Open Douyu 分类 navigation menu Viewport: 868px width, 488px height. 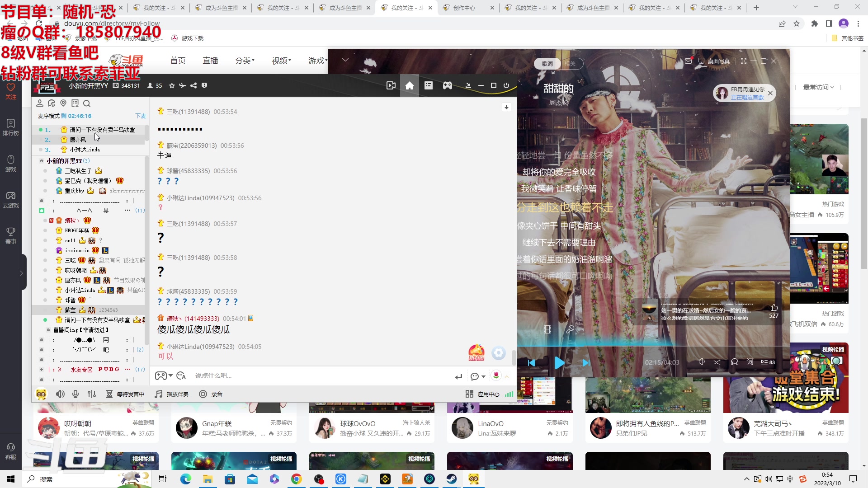245,61
